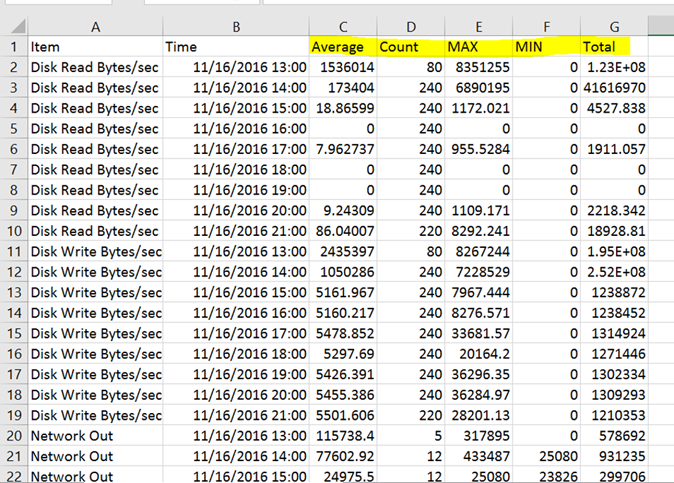The width and height of the screenshot is (674, 483).
Task: Select column C header
Action: (343, 27)
